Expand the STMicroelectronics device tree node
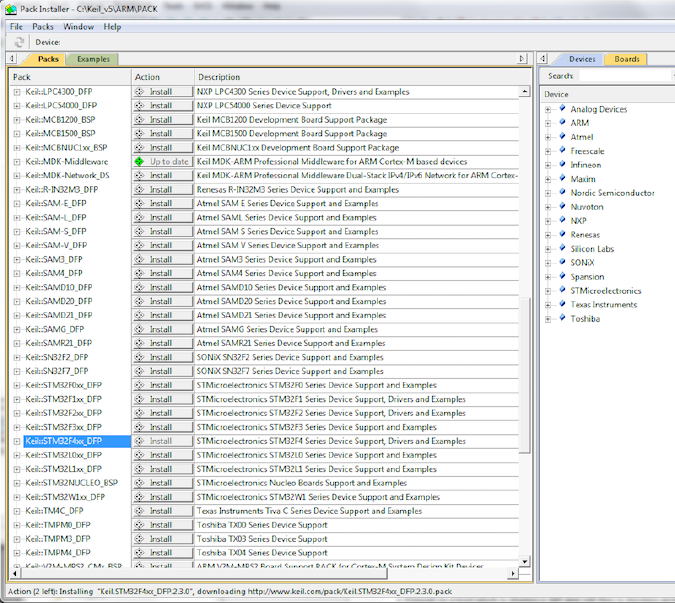This screenshot has height=603, width=675. (x=548, y=291)
